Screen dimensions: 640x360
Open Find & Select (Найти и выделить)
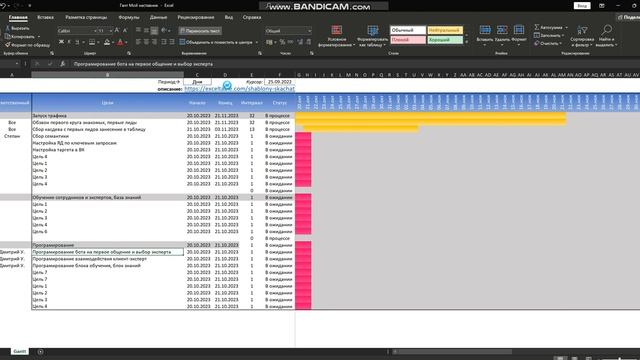click(x=607, y=36)
